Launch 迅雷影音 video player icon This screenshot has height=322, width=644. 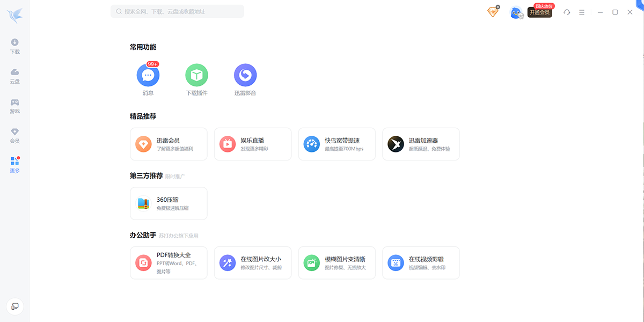coord(245,76)
